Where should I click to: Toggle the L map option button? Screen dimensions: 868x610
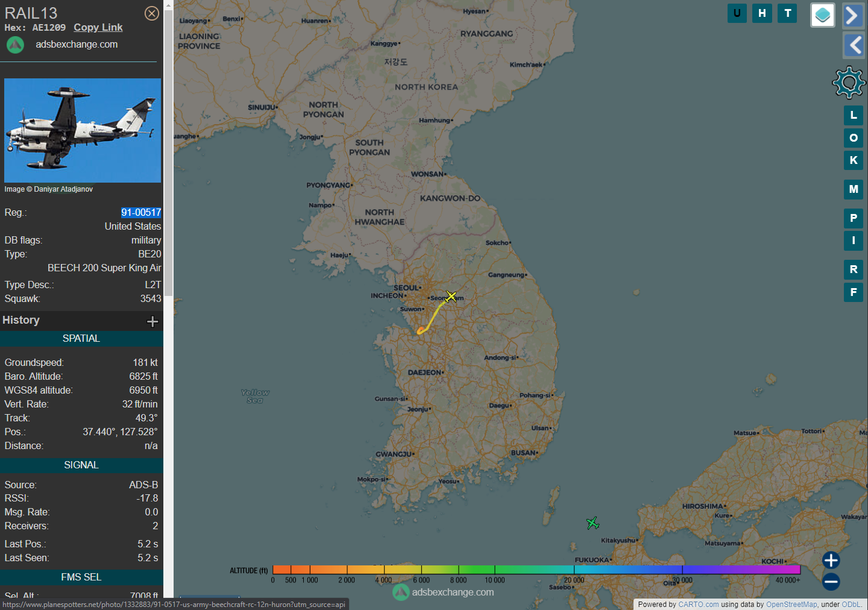pos(854,115)
